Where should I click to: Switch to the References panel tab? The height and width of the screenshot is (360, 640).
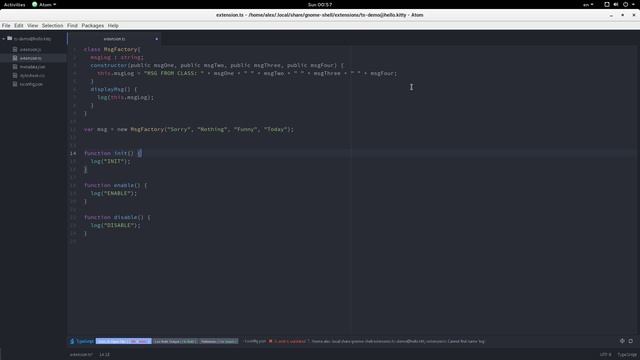[x=218, y=341]
